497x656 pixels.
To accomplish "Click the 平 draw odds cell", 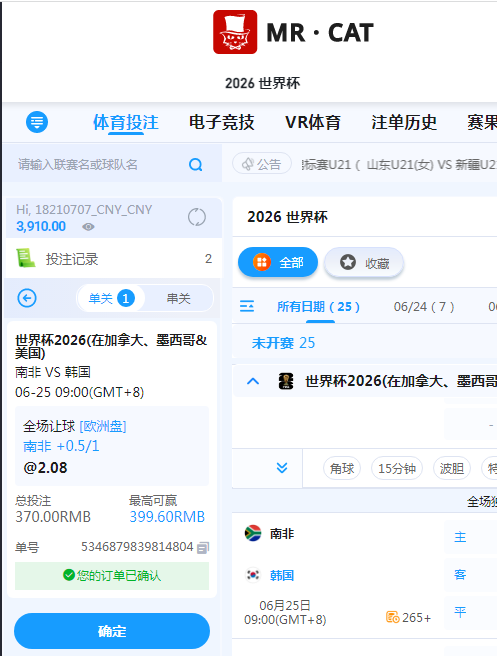I will click(x=470, y=612).
